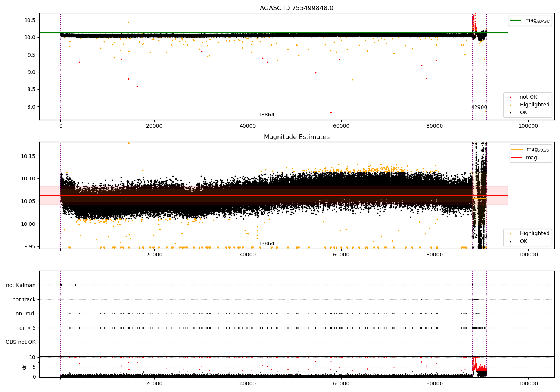Click the 'dr > 5' row label
Screen dimensions: 560x392
point(28,328)
